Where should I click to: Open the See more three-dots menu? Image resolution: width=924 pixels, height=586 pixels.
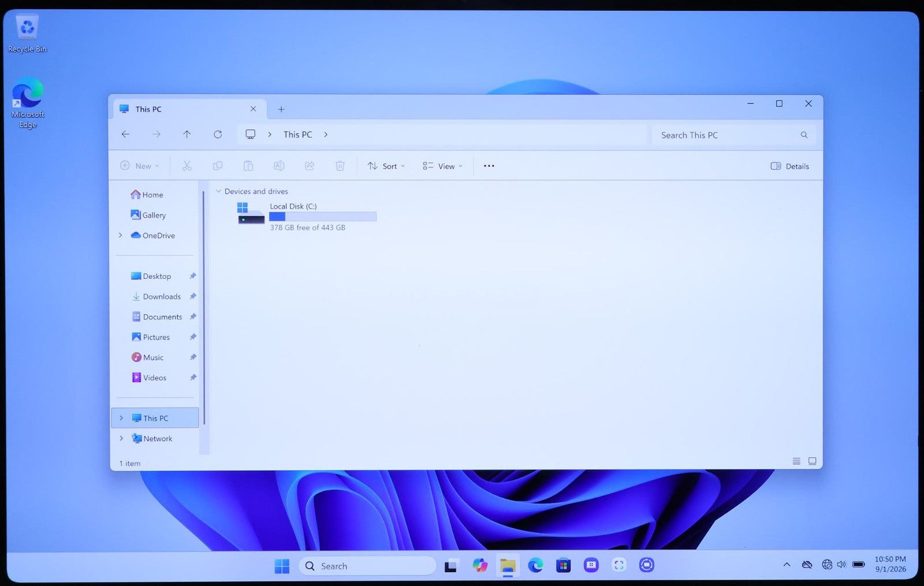489,166
